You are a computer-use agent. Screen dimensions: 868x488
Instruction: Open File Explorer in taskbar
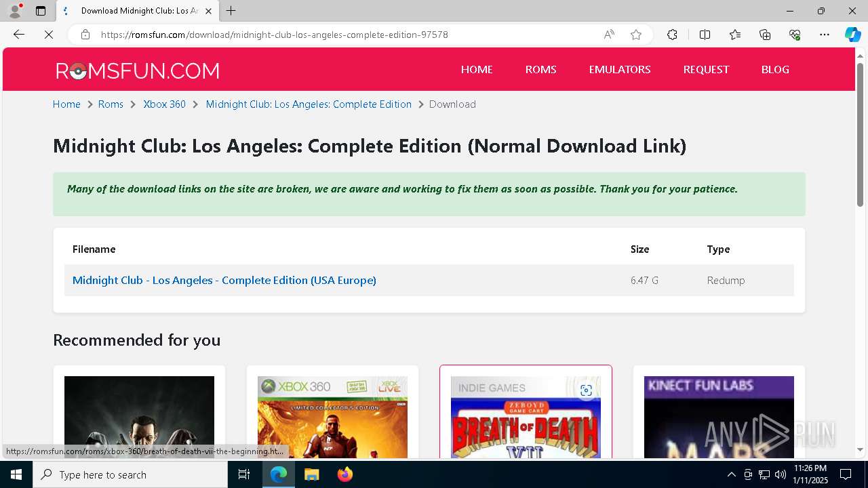tap(311, 474)
